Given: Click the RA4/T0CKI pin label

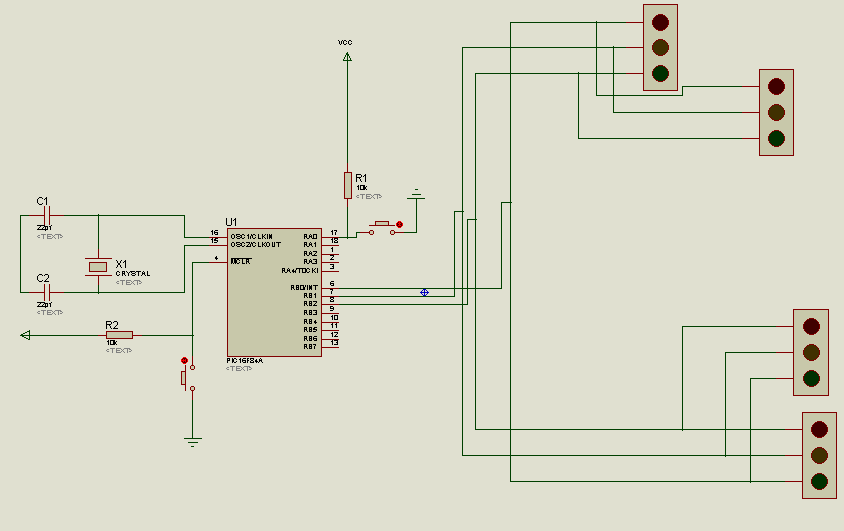Looking at the screenshot, I should coord(300,270).
